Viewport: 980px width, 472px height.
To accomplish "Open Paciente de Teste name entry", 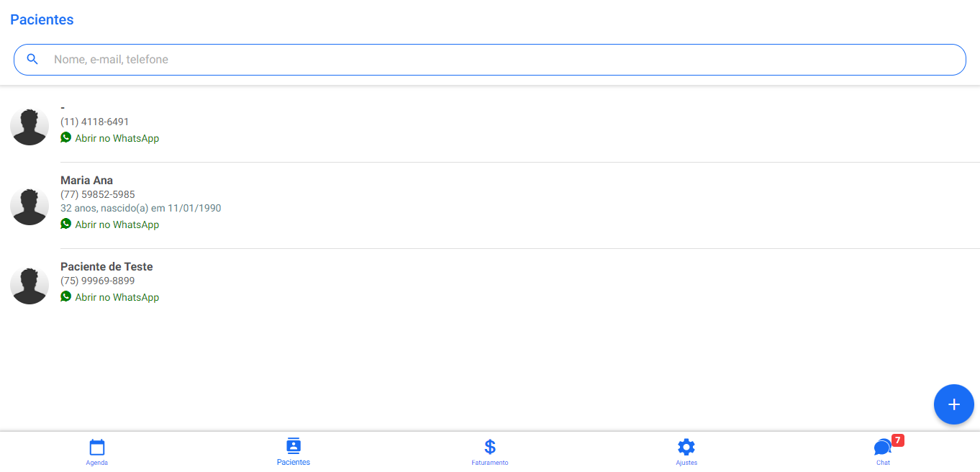I will (106, 266).
